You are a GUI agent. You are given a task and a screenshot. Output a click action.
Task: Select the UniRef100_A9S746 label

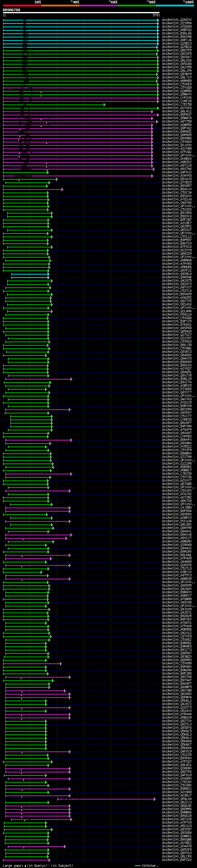coord(177,169)
